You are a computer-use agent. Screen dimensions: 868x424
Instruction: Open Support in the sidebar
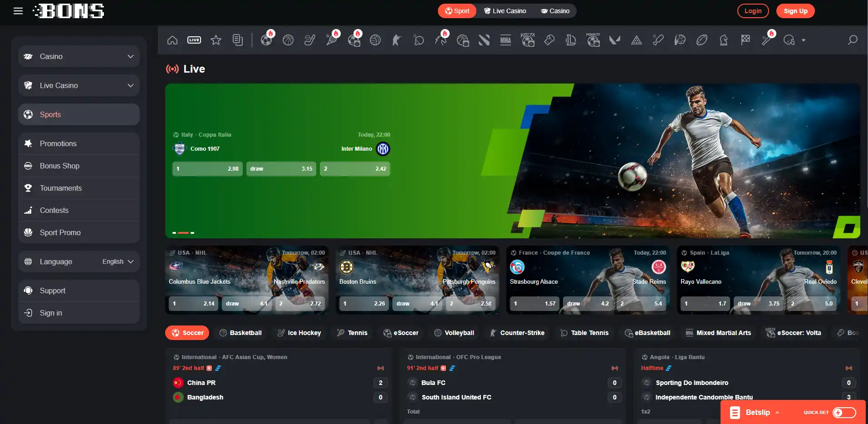(x=79, y=291)
